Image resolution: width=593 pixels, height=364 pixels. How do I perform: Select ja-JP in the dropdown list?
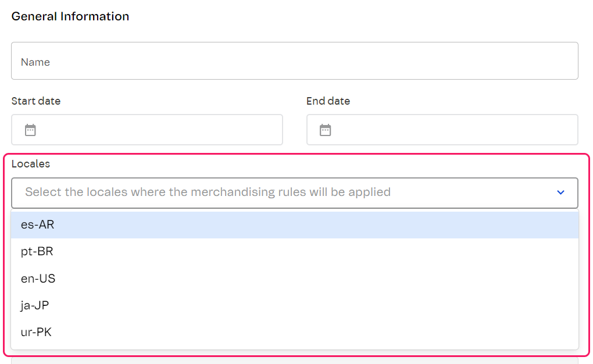point(35,305)
